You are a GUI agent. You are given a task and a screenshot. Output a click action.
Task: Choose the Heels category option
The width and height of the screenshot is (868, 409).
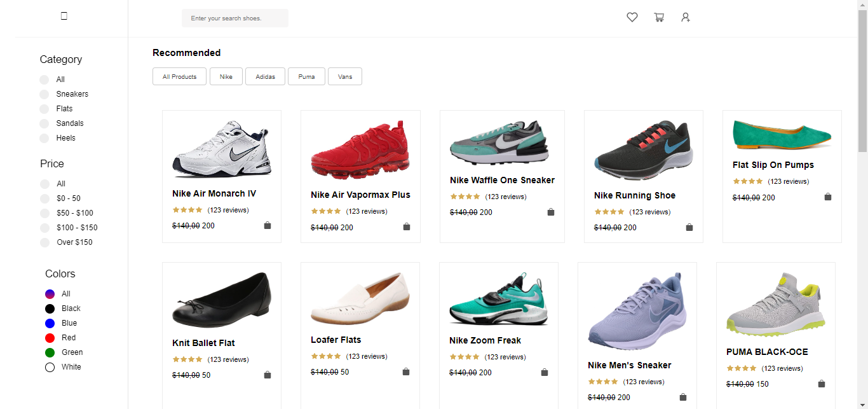point(44,138)
